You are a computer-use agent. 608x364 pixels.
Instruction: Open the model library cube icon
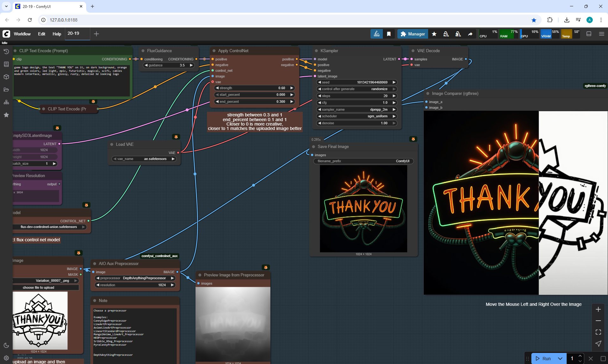6,77
